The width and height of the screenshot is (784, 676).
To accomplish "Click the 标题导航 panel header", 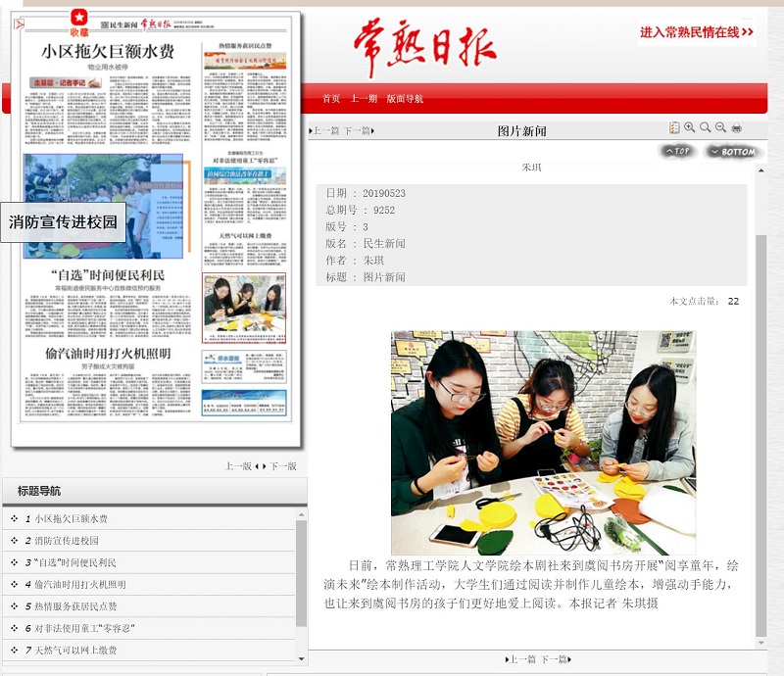I will [155, 491].
